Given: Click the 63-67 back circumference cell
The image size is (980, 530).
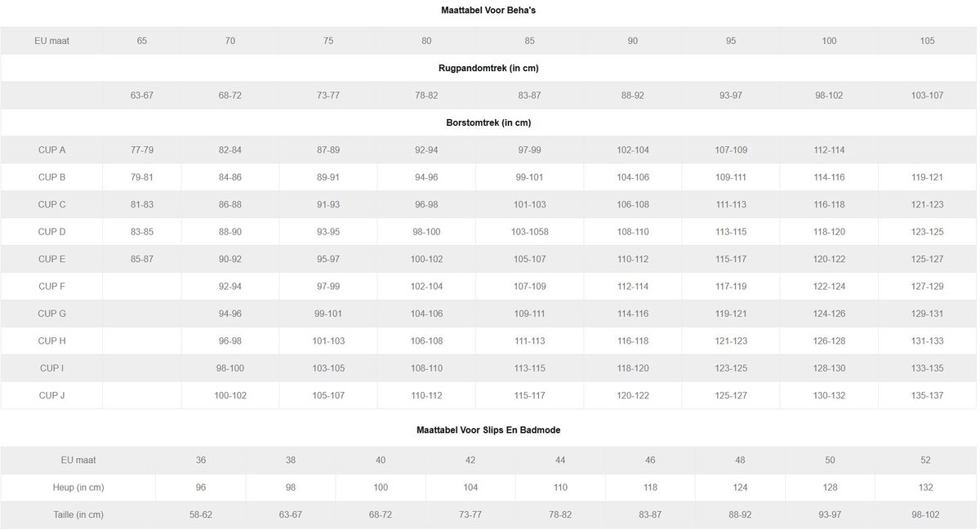Looking at the screenshot, I should 142,96.
